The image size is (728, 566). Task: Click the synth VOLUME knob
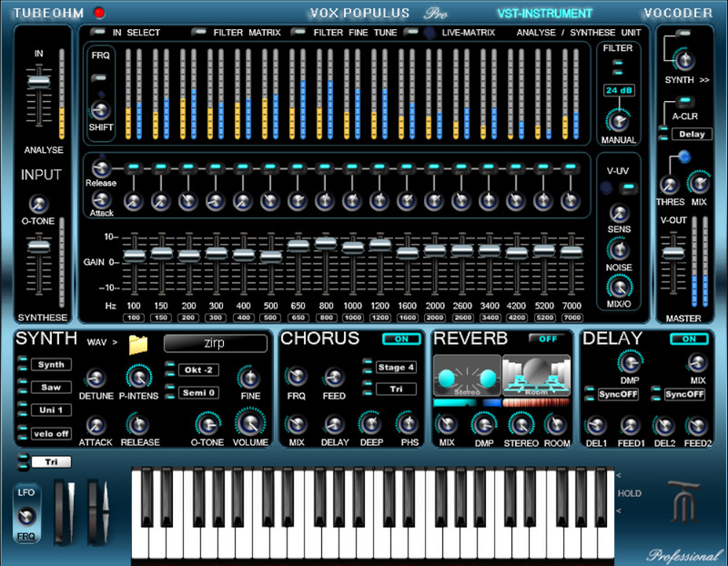[x=250, y=423]
